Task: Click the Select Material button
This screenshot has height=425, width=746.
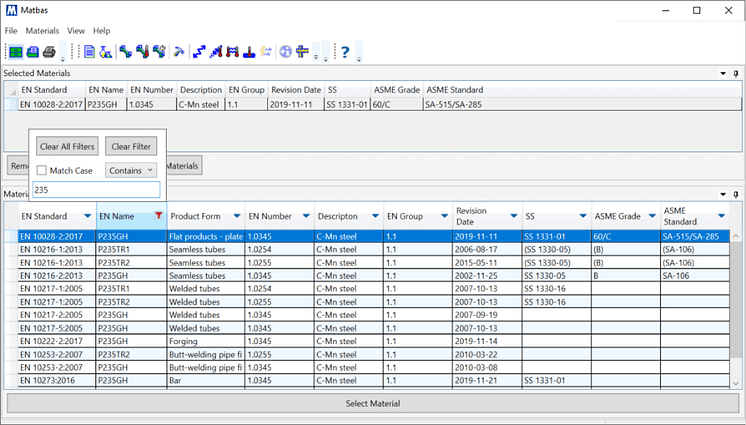Action: coord(372,403)
